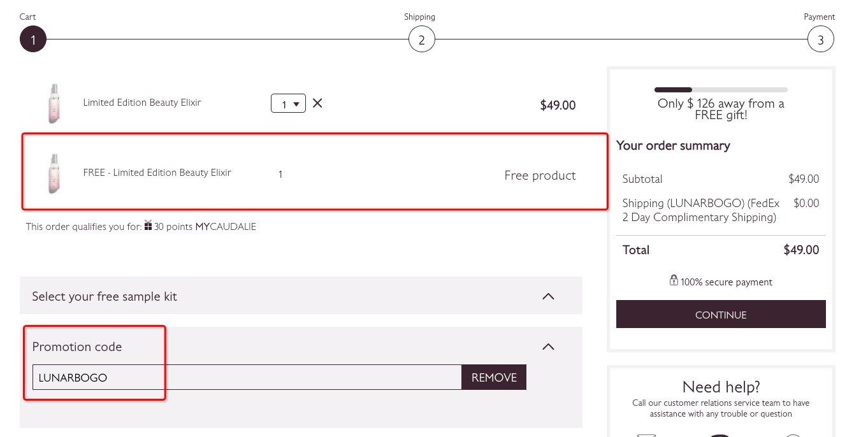The width and height of the screenshot is (868, 437).
Task: Click the Promotion code heading
Action: 77,347
